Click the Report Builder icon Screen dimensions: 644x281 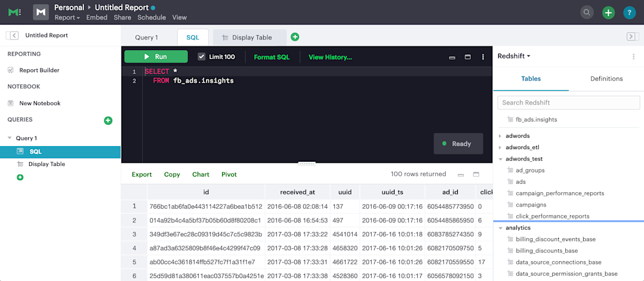(x=11, y=70)
